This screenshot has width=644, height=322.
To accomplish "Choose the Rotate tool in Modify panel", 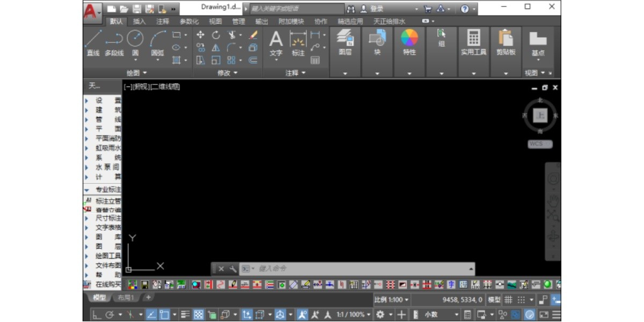I will pyautogui.click(x=216, y=35).
